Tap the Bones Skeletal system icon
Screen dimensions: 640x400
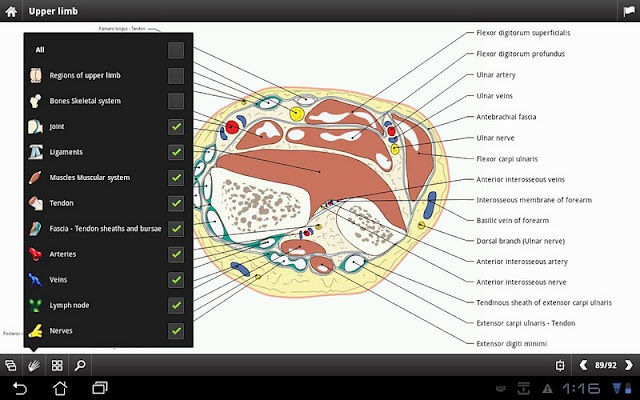36,101
